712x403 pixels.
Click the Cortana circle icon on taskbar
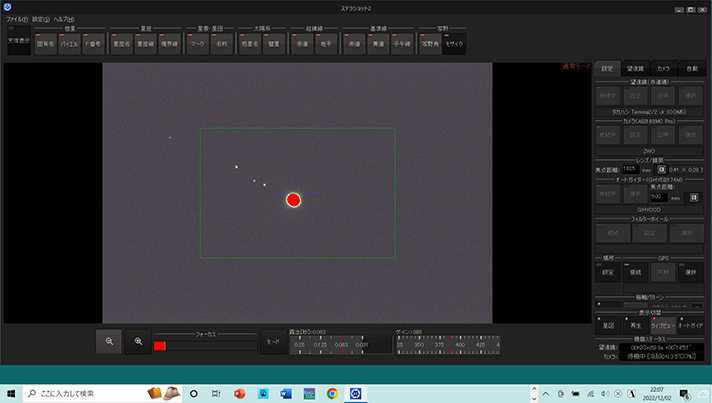click(193, 393)
